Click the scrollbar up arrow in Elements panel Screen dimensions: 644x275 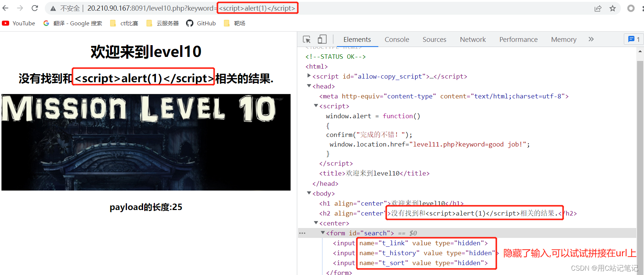tap(640, 51)
